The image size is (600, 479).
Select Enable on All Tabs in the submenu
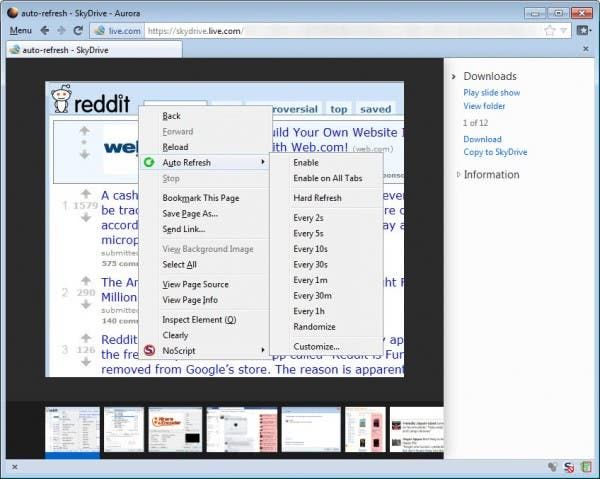pyautogui.click(x=328, y=178)
